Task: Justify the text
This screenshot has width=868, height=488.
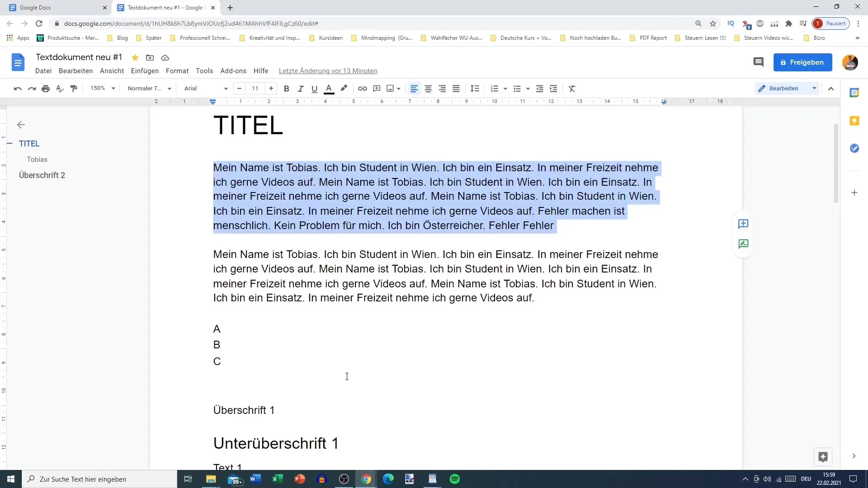Action: point(456,89)
